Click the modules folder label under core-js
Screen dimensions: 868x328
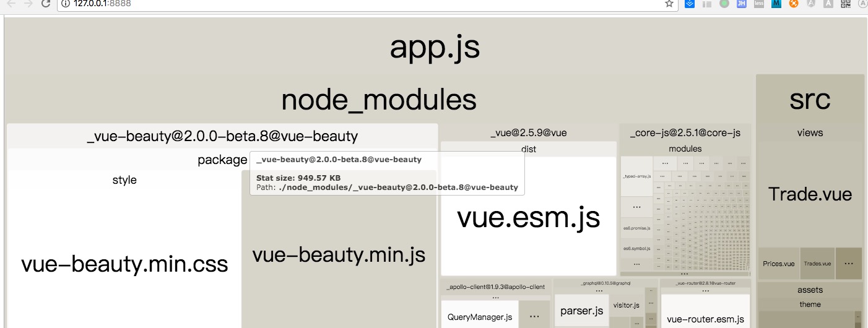tap(685, 149)
